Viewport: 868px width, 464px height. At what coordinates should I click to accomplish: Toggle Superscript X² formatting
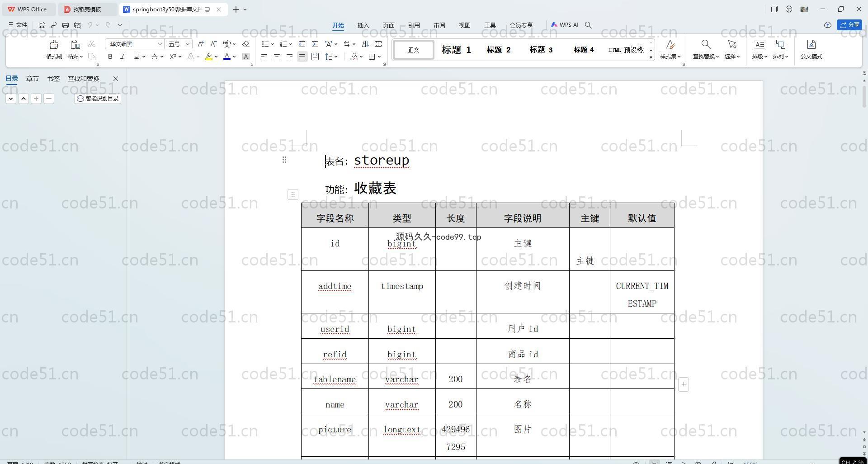click(x=173, y=57)
